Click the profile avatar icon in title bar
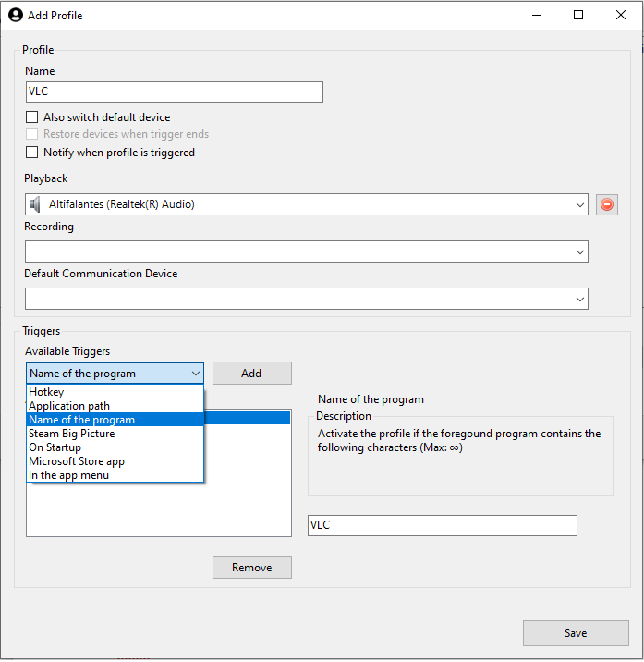The width and height of the screenshot is (644, 662). [x=16, y=15]
